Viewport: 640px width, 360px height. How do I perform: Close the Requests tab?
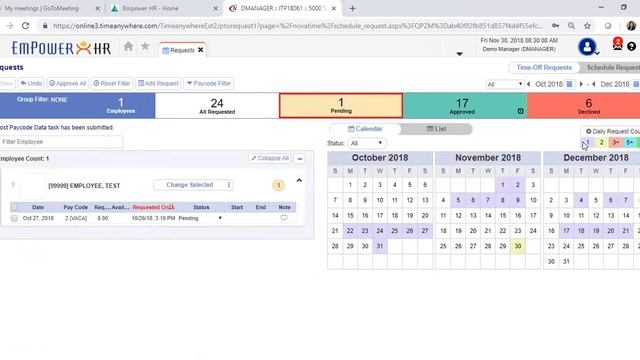200,50
